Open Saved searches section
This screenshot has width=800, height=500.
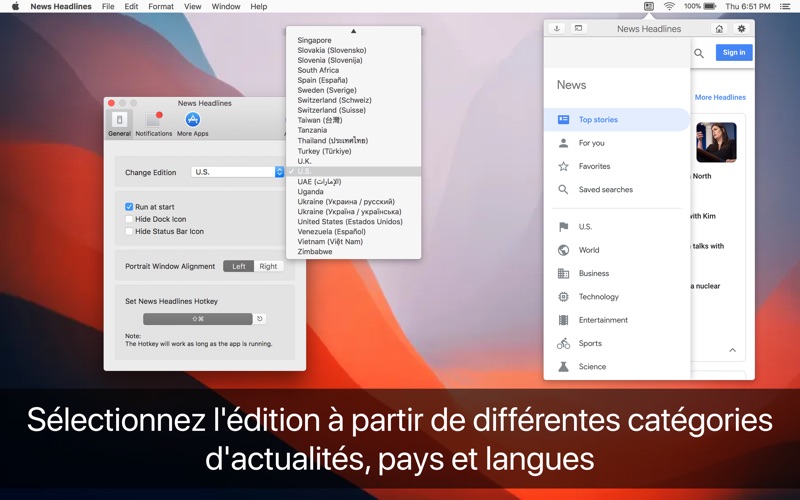[617, 189]
